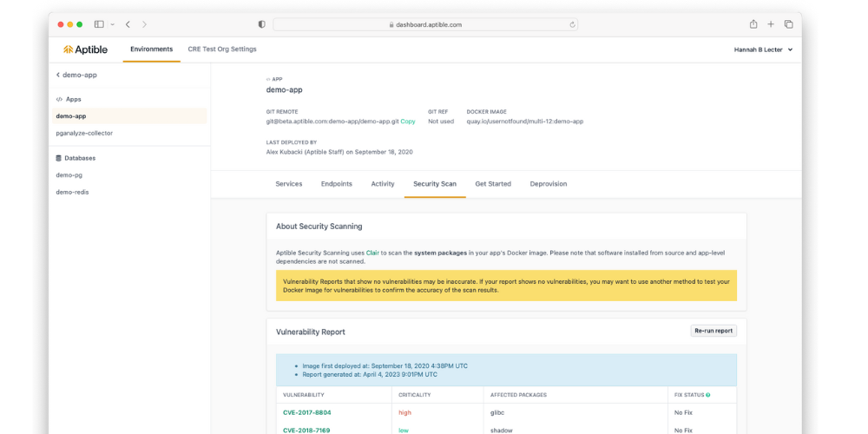Click the Aptible logo

(85, 49)
